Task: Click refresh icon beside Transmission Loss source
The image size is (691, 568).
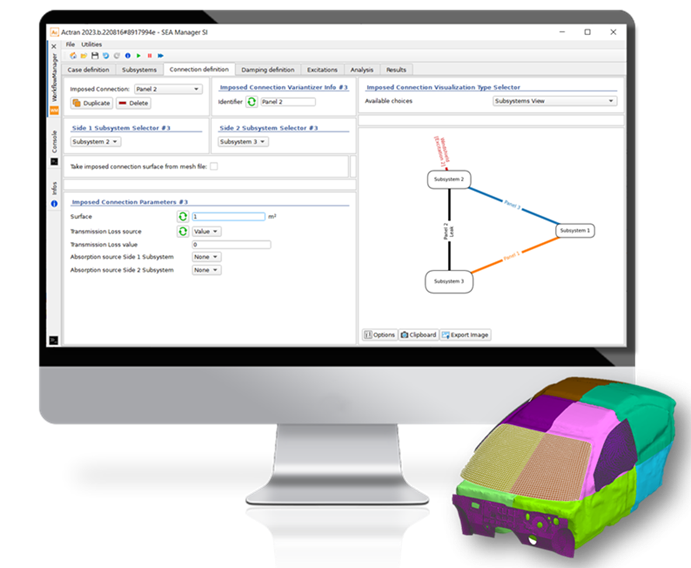Action: click(183, 231)
